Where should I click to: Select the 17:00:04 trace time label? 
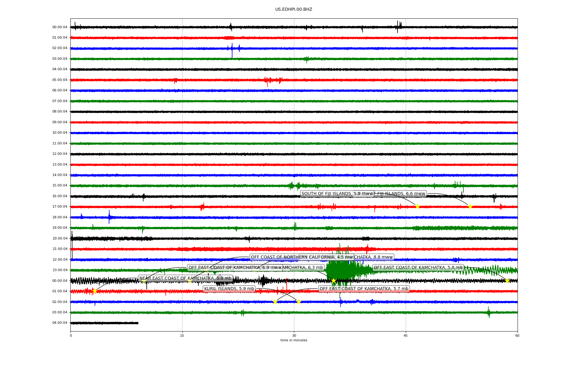pyautogui.click(x=60, y=207)
